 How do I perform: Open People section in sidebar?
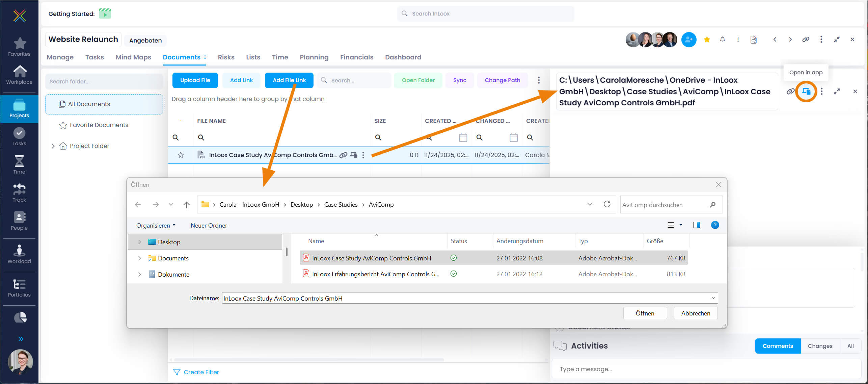[19, 221]
